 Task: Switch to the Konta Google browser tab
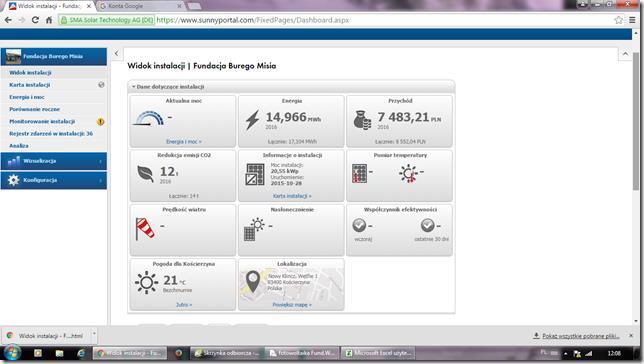[x=140, y=6]
